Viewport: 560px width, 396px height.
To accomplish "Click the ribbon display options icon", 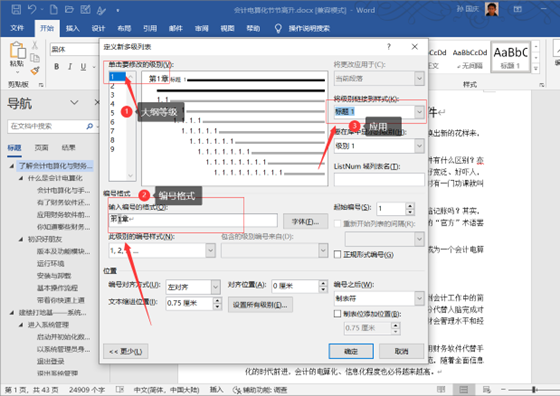I will [x=518, y=9].
